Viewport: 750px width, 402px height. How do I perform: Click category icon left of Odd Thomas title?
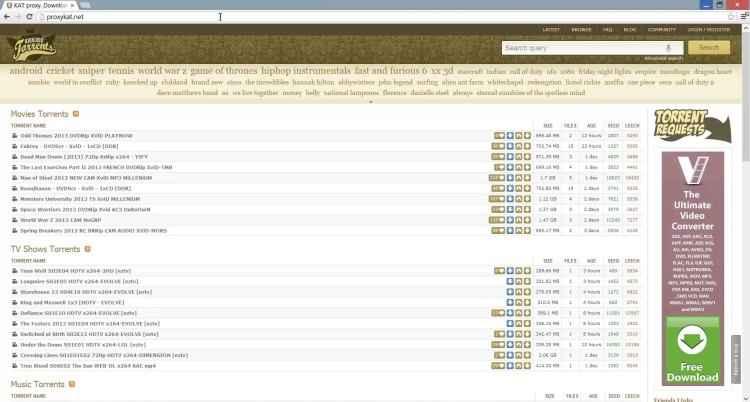(15, 136)
